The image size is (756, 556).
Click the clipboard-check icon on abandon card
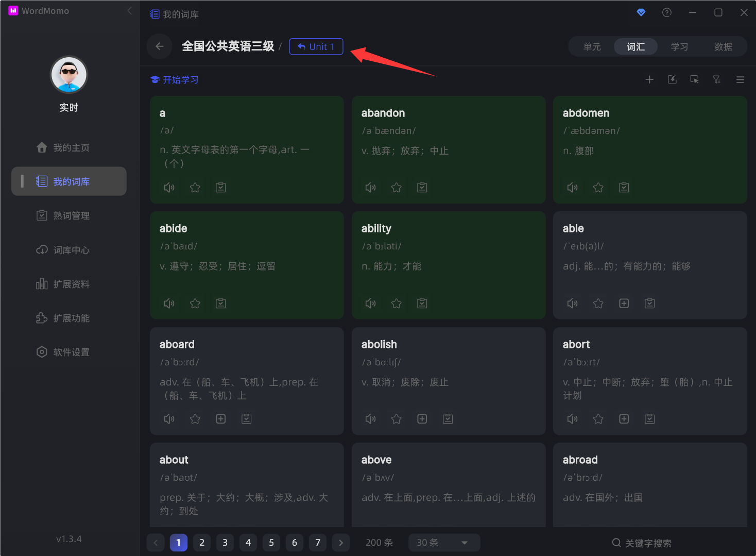coord(422,188)
